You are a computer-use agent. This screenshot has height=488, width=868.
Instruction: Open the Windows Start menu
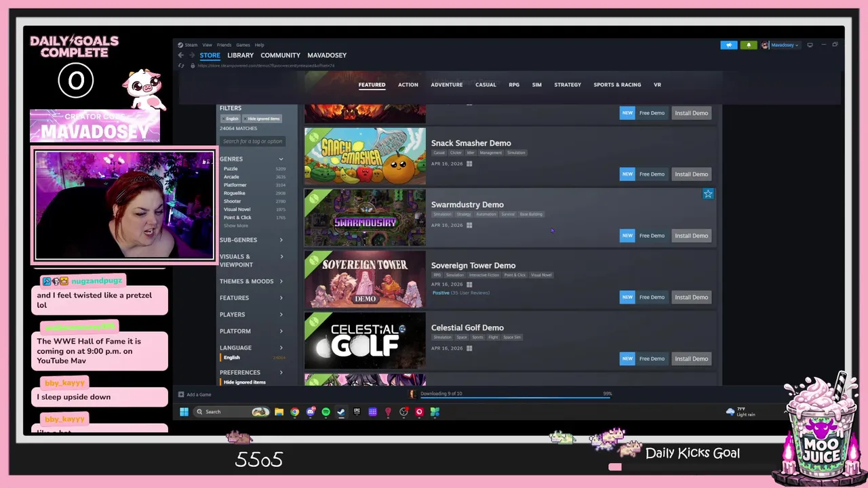(x=184, y=411)
